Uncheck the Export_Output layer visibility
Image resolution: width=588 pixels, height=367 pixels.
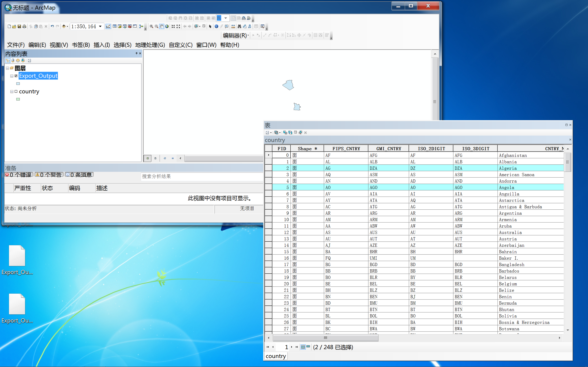pyautogui.click(x=16, y=76)
